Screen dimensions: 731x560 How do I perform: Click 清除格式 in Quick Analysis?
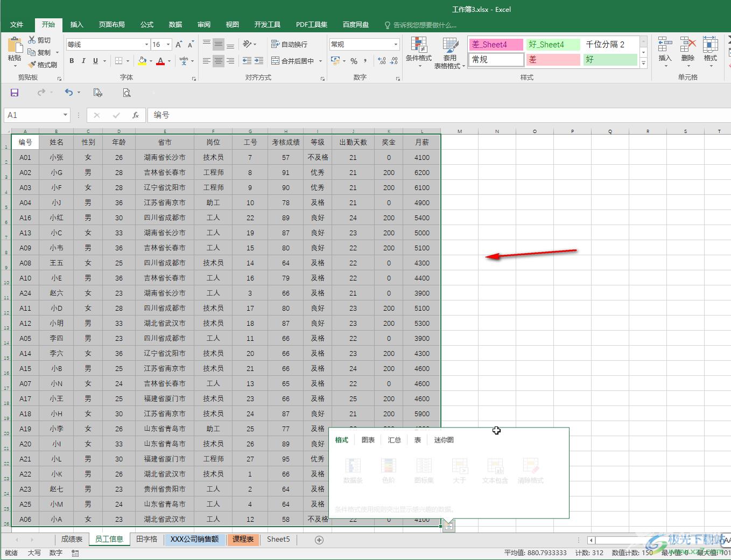point(531,471)
